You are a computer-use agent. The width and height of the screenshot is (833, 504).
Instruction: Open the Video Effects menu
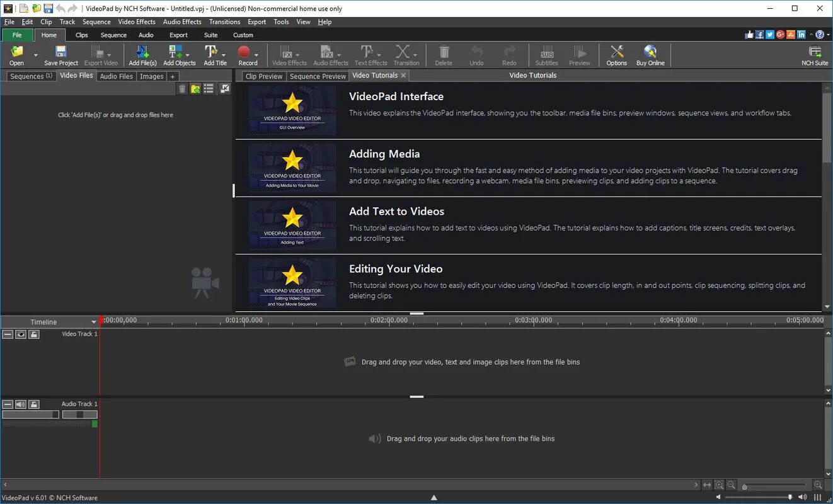click(137, 21)
